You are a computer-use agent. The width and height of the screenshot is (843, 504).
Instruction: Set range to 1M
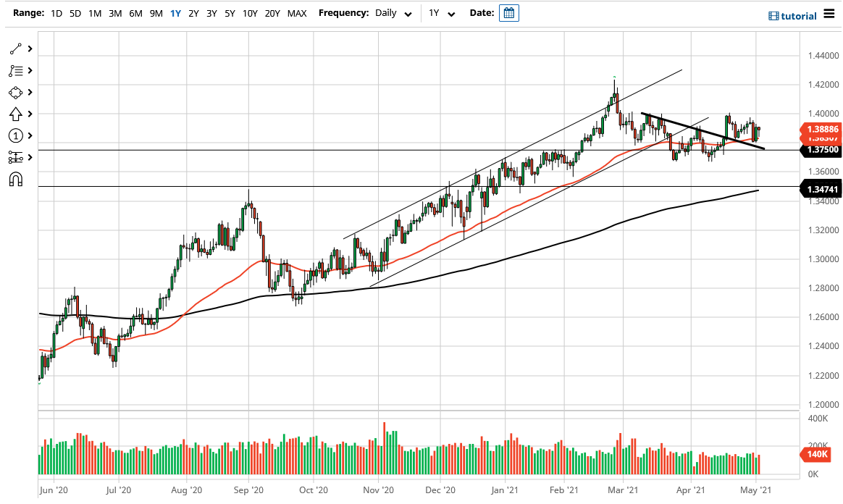(95, 14)
